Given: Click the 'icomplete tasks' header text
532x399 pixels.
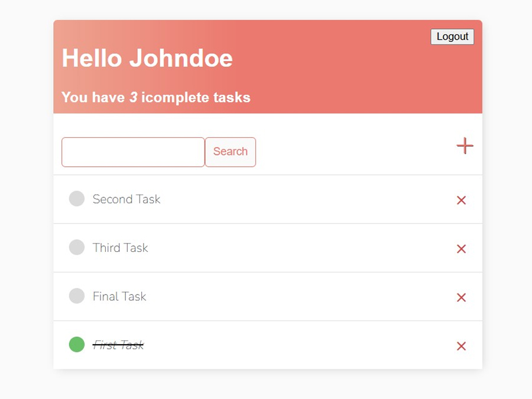Looking at the screenshot, I should [196, 98].
